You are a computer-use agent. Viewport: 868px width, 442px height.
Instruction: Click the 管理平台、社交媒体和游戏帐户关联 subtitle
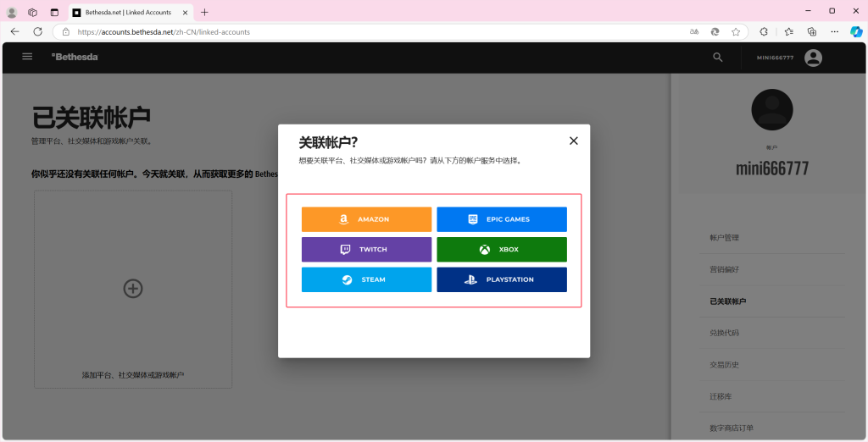tap(92, 141)
